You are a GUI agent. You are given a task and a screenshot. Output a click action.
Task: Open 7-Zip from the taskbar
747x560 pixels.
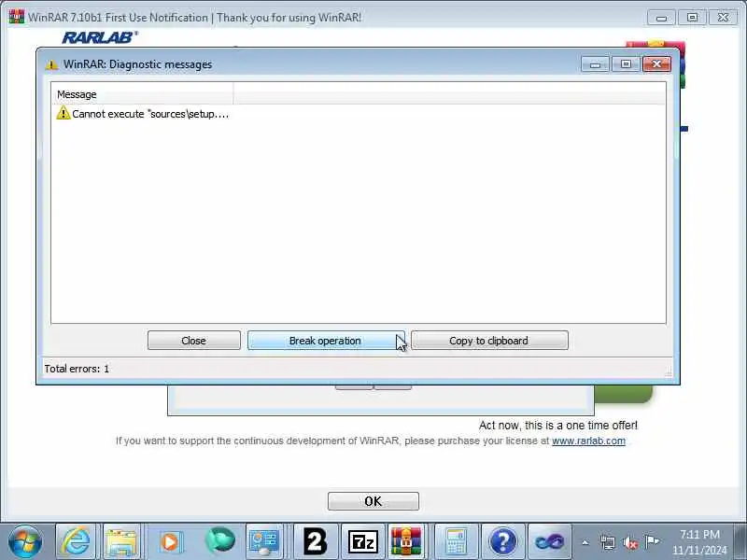click(x=362, y=542)
